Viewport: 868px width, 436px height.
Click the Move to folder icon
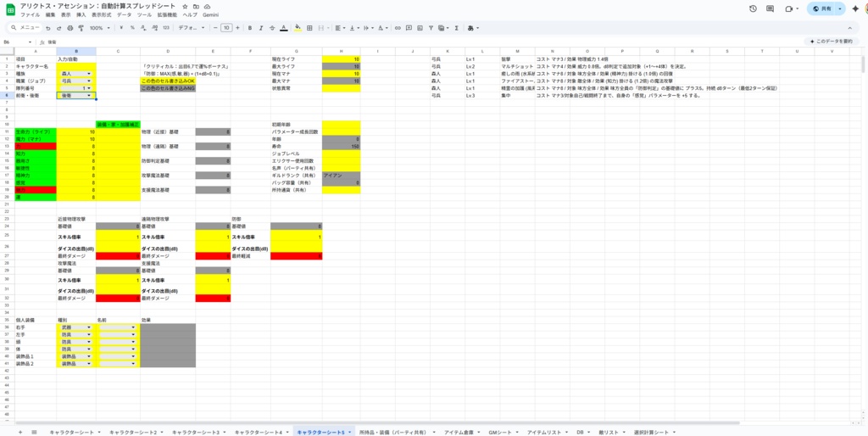196,6
